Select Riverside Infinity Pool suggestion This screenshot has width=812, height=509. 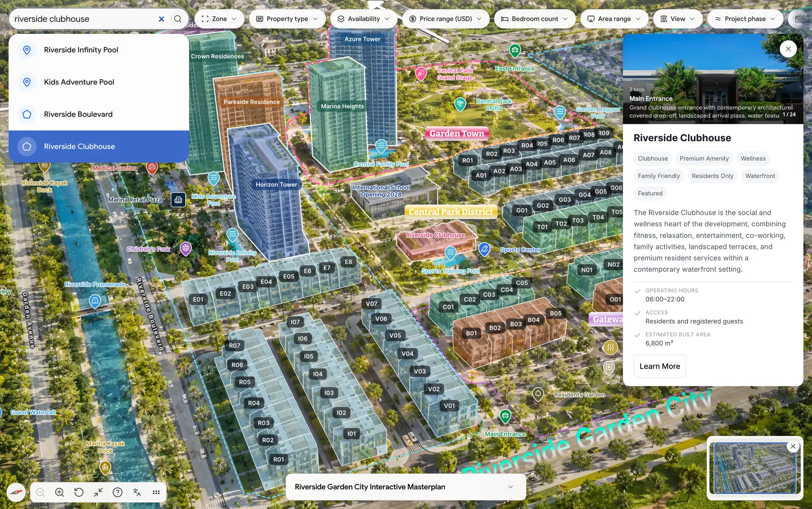[99, 50]
